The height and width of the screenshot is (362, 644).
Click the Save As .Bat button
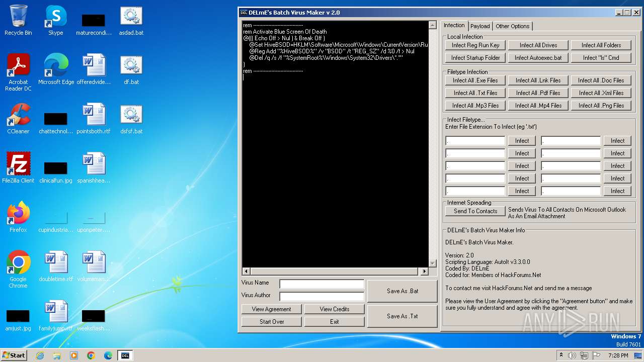(403, 291)
